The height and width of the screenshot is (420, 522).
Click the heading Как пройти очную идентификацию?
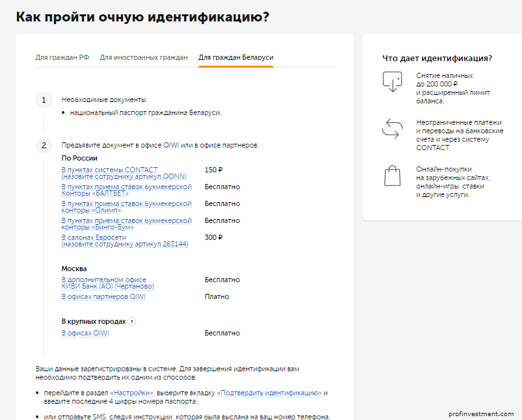pyautogui.click(x=143, y=17)
